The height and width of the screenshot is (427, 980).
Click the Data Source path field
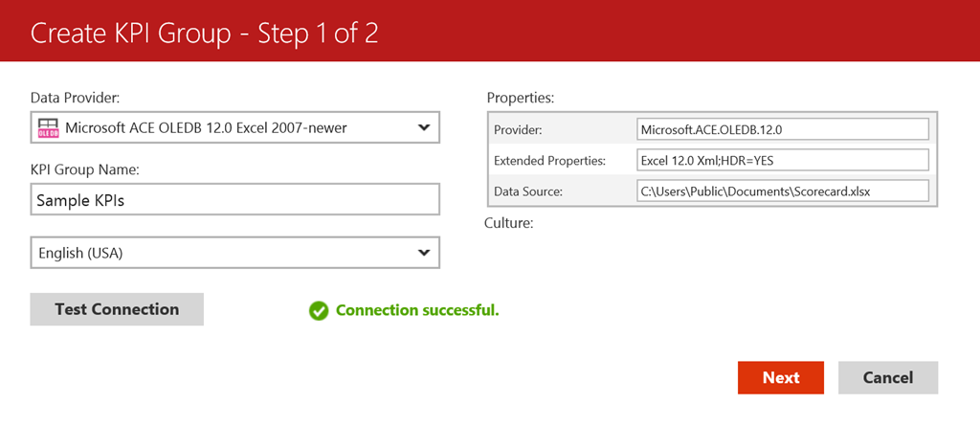[x=782, y=191]
